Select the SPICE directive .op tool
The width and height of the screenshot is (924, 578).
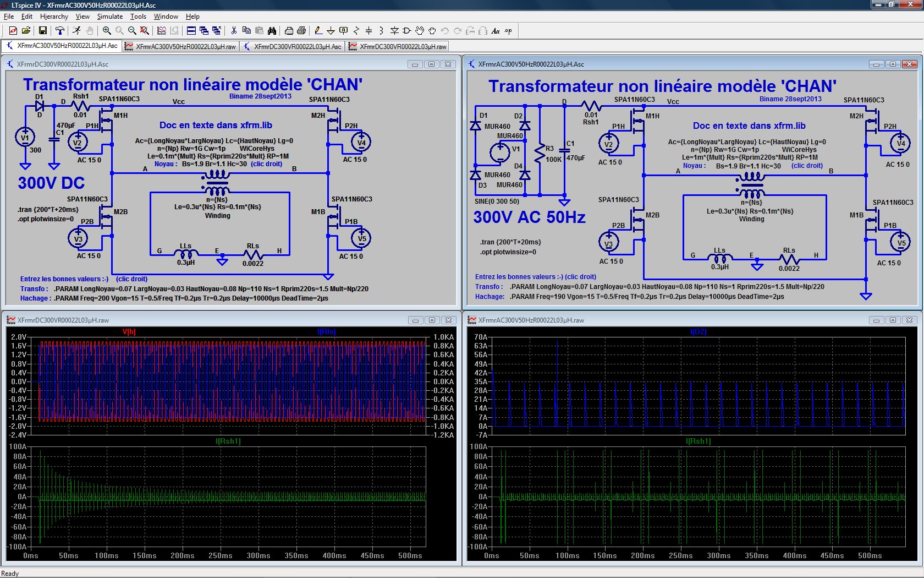(508, 31)
